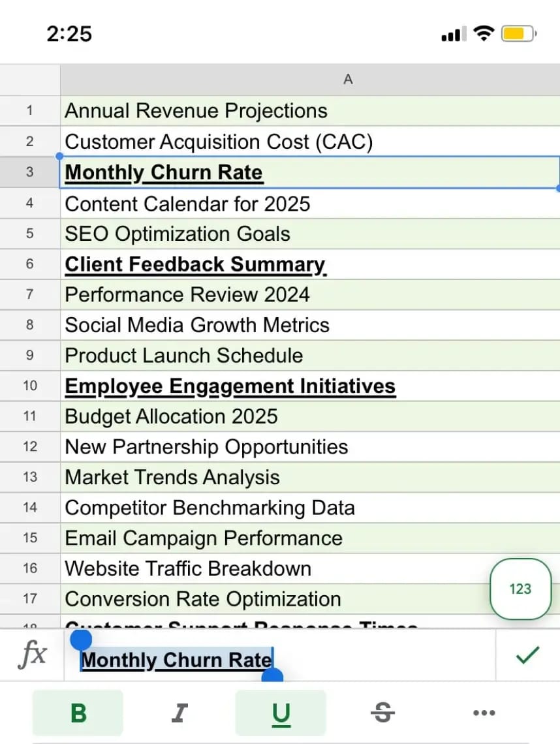Viewport: 560px width, 744px height.
Task: Select row 10 header
Action: (x=29, y=386)
